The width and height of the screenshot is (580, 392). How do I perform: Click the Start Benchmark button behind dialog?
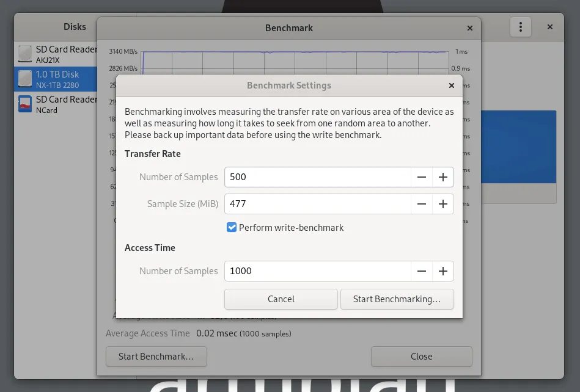pos(156,357)
